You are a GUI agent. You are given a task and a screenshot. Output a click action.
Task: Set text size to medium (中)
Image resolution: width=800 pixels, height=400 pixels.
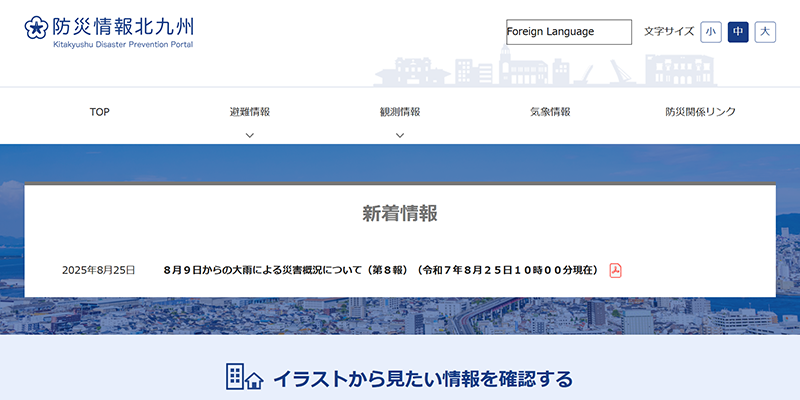738,32
